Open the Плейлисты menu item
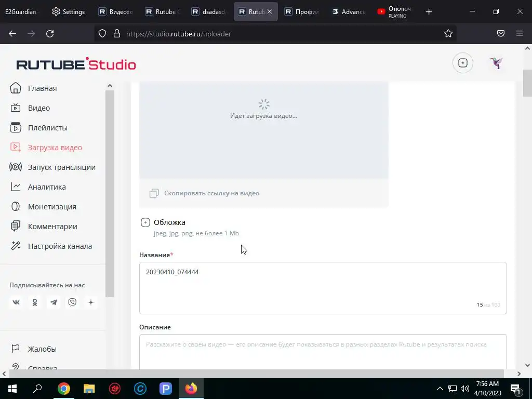Screen dimensions: 532x399 (x=48, y=128)
